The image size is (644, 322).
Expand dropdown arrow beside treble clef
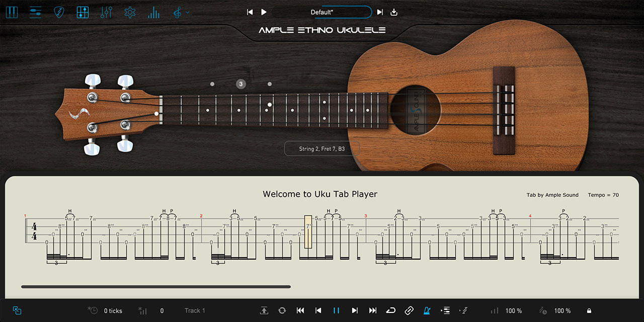pos(188,12)
